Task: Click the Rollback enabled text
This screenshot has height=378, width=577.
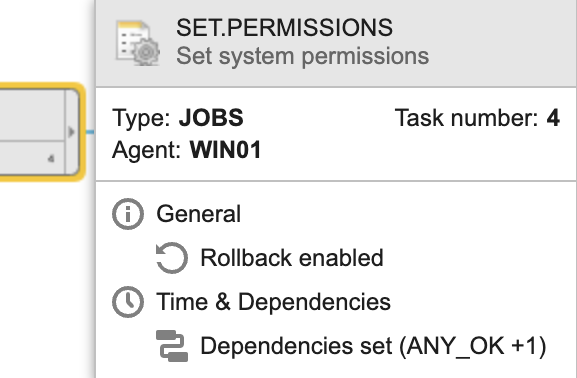Action: point(292,258)
